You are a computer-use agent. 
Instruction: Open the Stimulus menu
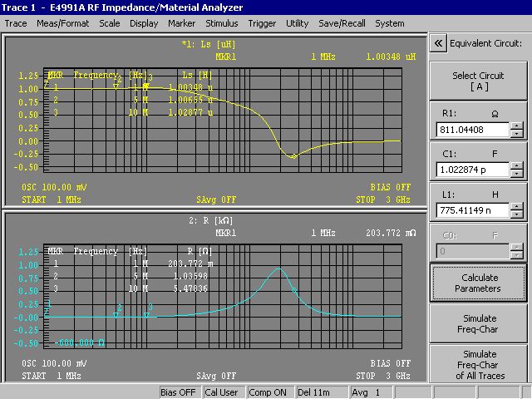click(x=221, y=23)
